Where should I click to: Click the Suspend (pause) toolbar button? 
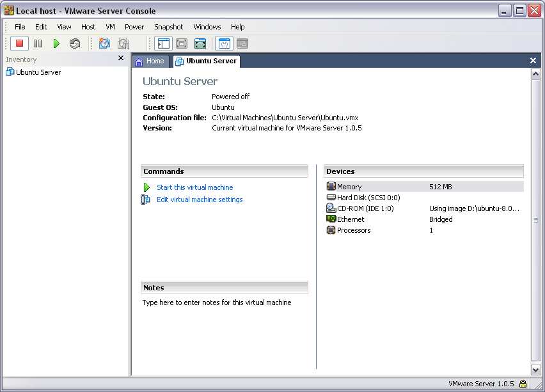[x=38, y=43]
